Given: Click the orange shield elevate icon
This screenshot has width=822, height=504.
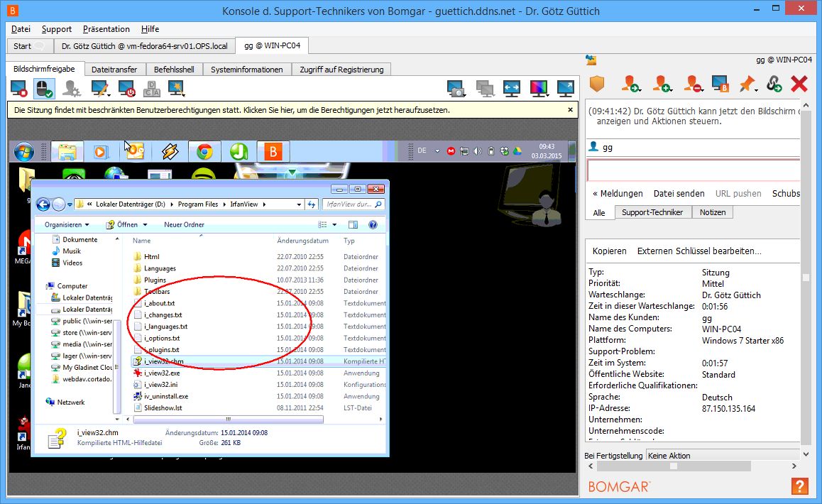Looking at the screenshot, I should [597, 84].
